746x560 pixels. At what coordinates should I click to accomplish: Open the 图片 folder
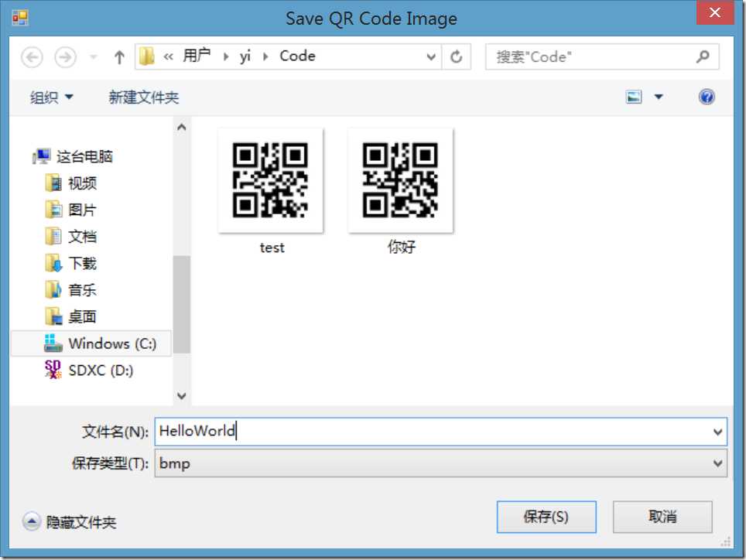pos(82,210)
